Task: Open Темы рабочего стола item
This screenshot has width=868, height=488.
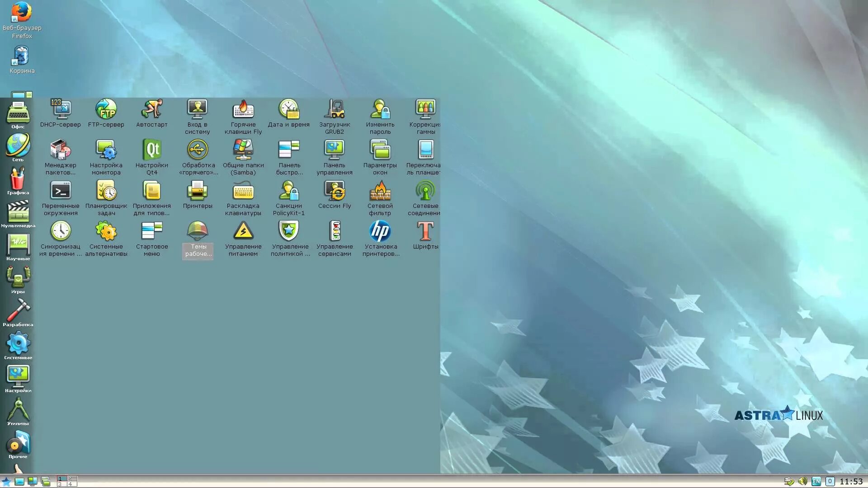Action: pyautogui.click(x=198, y=232)
